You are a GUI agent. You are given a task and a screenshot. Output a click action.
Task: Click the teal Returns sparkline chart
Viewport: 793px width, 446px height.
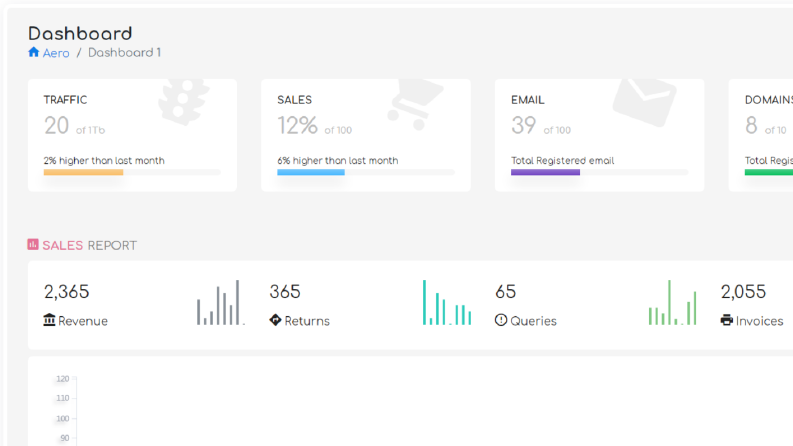[447, 302]
